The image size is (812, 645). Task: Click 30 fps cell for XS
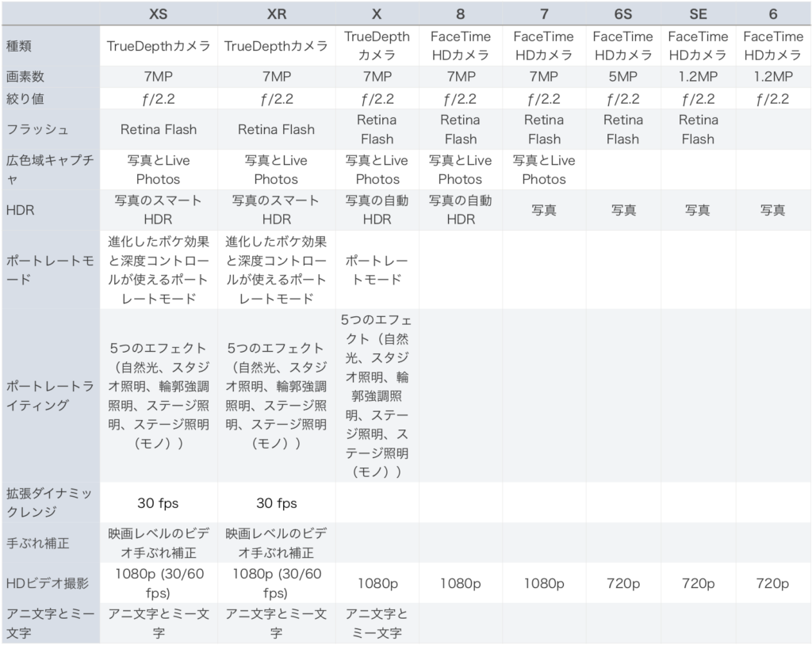[159, 502]
